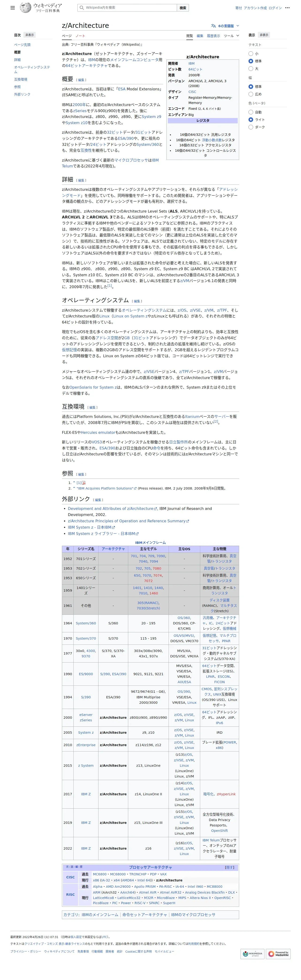
Task: Click the ログイン login link
Action: click(275, 8)
